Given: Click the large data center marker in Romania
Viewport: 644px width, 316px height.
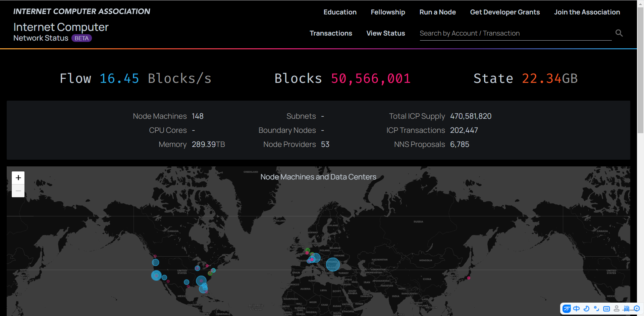Looking at the screenshot, I should (333, 264).
